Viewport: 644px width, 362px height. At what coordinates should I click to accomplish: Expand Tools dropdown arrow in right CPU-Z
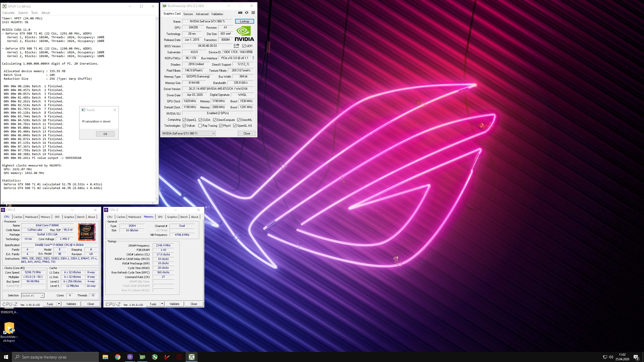162,304
